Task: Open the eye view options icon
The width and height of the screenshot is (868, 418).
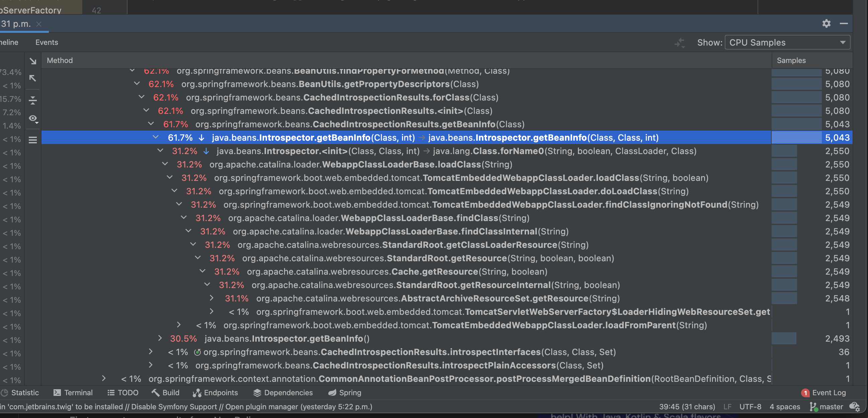Action: click(33, 119)
